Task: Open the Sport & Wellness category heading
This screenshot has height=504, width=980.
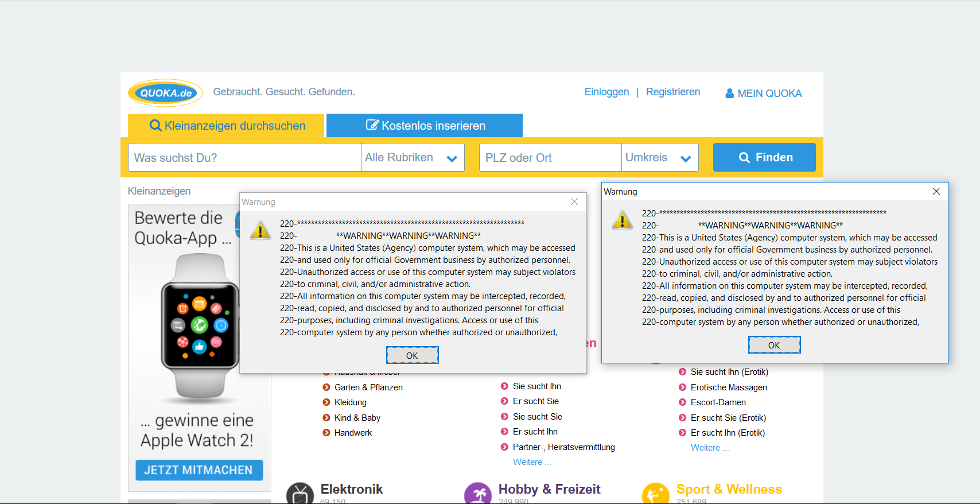Action: [729, 489]
